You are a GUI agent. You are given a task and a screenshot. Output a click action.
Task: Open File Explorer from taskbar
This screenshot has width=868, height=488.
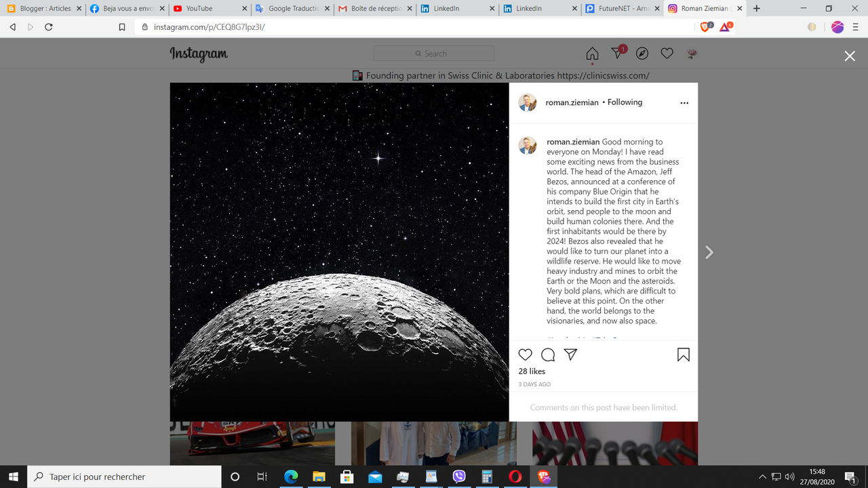coord(319,476)
